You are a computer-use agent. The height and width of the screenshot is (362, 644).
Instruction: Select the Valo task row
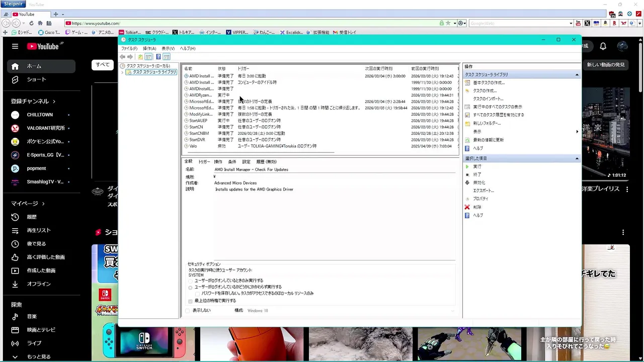click(321, 146)
